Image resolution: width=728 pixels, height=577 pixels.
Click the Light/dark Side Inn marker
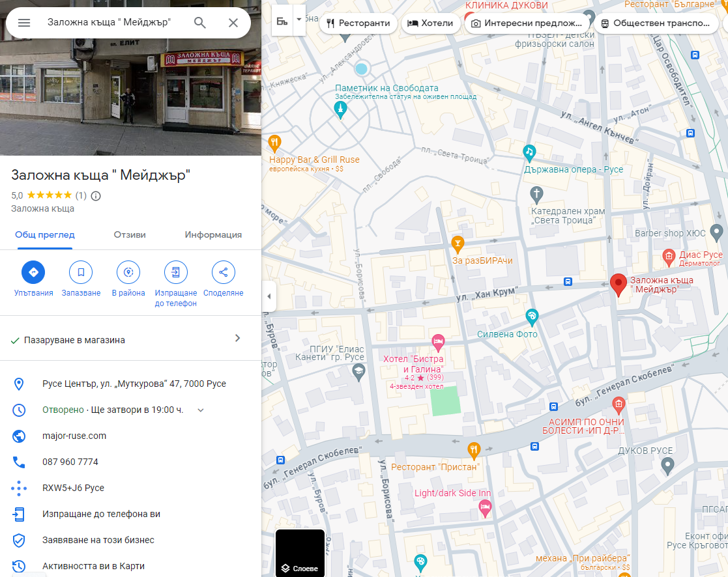click(x=485, y=509)
